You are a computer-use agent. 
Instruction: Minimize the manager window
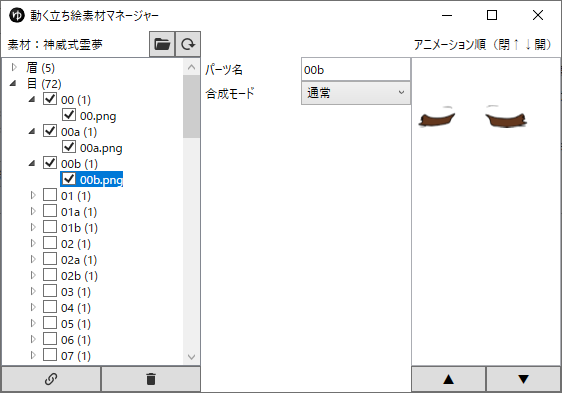[x=447, y=15]
